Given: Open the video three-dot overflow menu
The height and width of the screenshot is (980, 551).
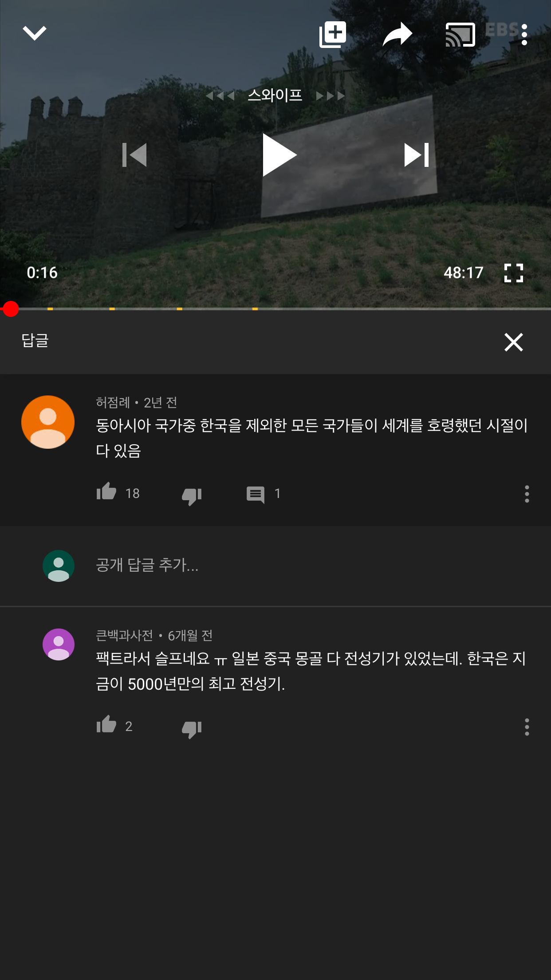Looking at the screenshot, I should [524, 35].
